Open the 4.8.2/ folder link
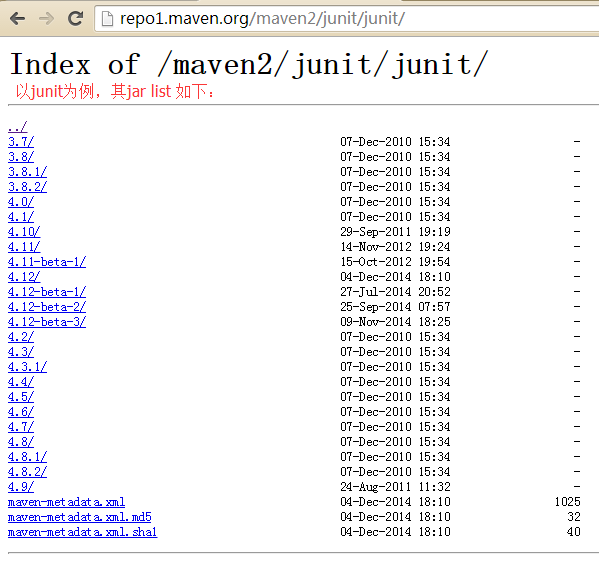 pos(27,471)
